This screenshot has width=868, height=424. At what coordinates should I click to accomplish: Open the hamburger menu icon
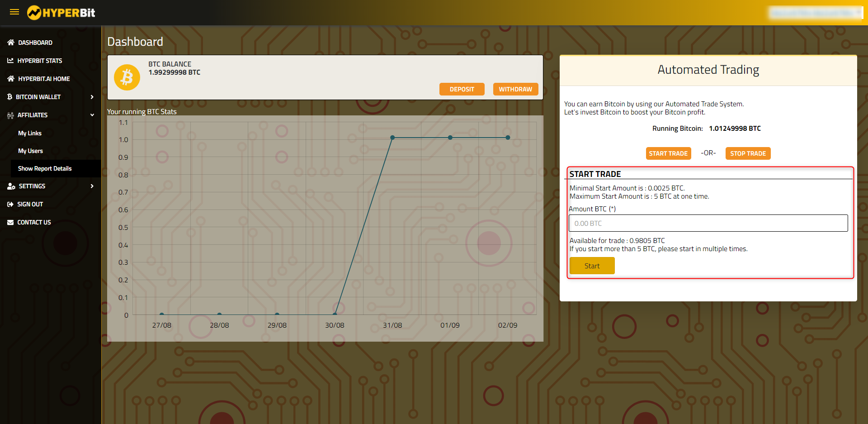coord(14,12)
